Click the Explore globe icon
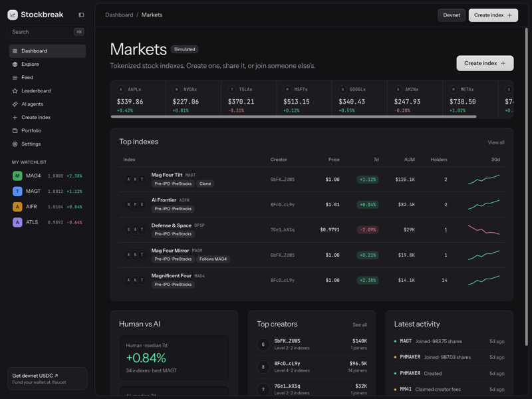Image resolution: width=532 pixels, height=399 pixels. 15,64
